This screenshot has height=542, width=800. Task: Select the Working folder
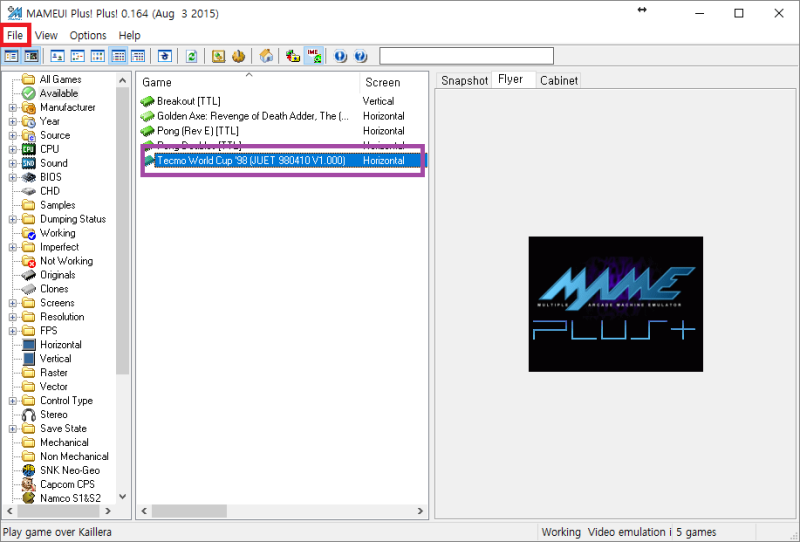(58, 233)
